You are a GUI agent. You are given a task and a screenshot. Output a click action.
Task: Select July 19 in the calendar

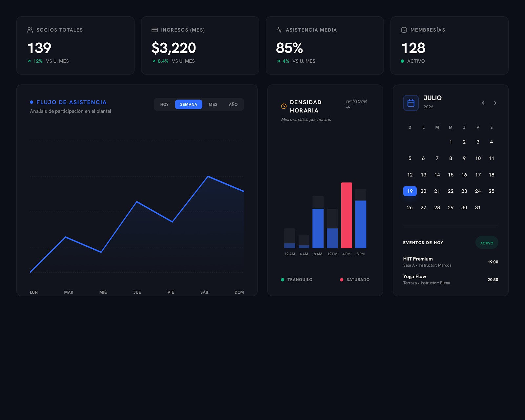(410, 191)
